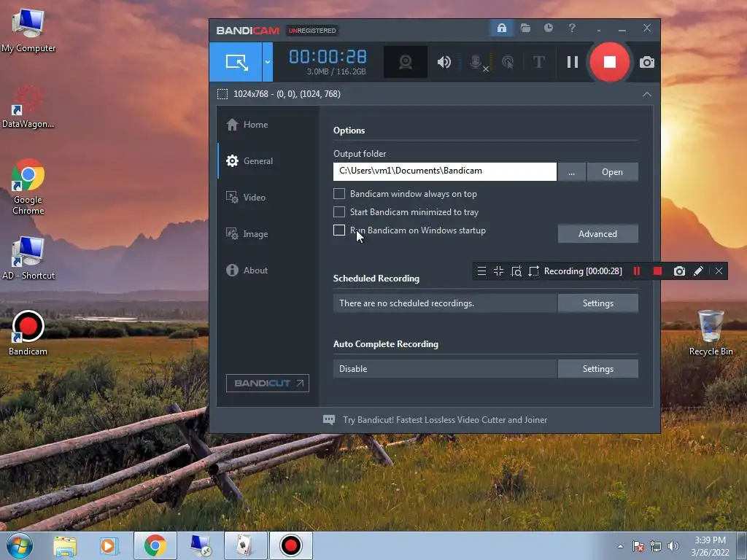Screen dimensions: 747x560
Task: Enable Run Bandicam on Windows startup
Action: (338, 230)
